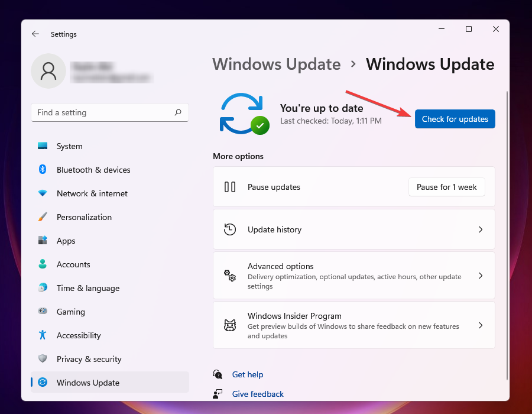Focus the Find a setting search box
This screenshot has height=414, width=532.
[109, 112]
